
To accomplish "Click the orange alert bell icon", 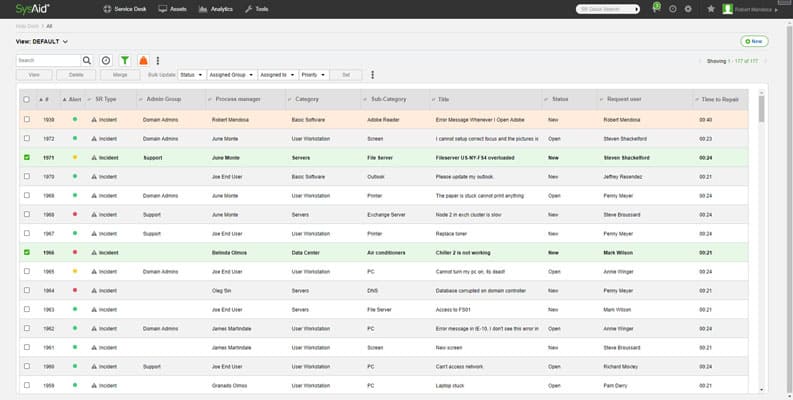I will point(144,61).
